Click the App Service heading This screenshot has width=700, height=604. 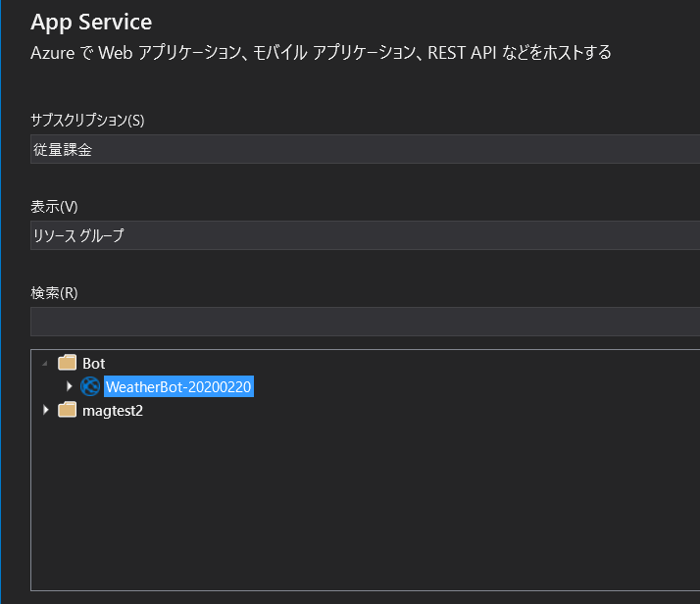91,23
